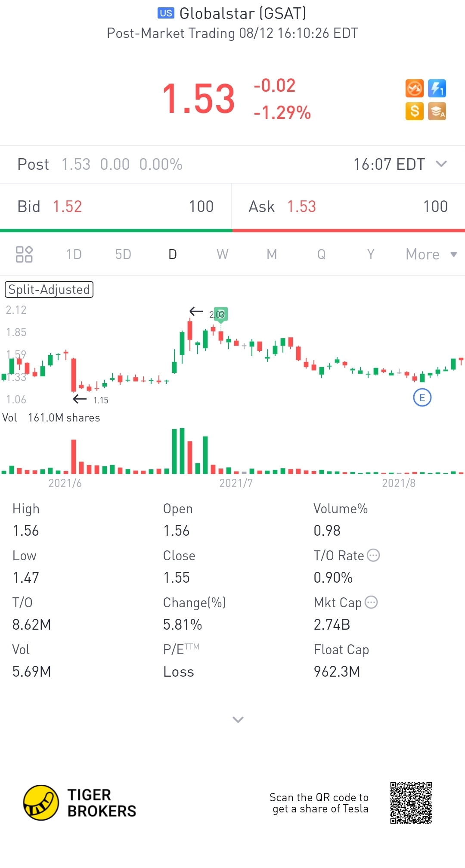
Task: Toggle the Split-Adjusted button
Action: [x=49, y=290]
